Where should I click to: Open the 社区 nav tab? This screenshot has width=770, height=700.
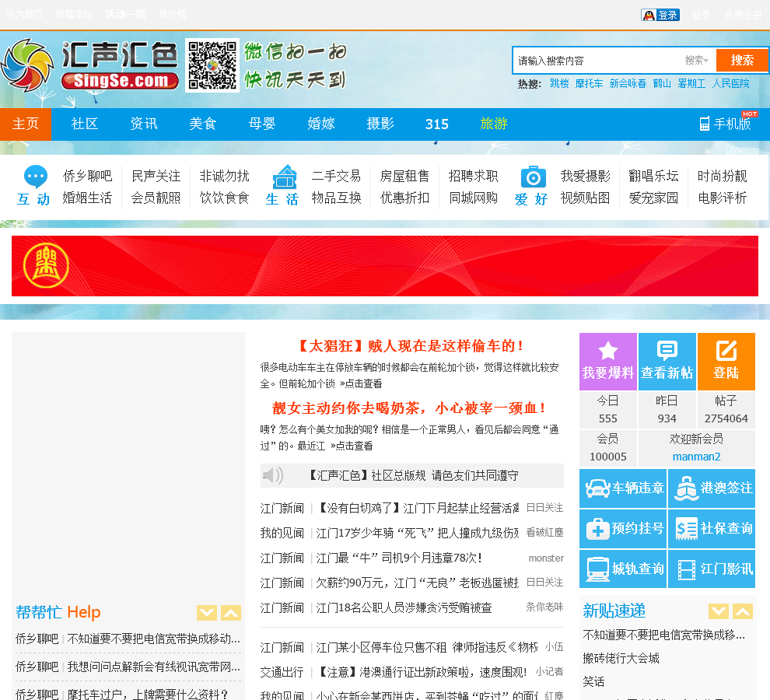pyautogui.click(x=85, y=124)
